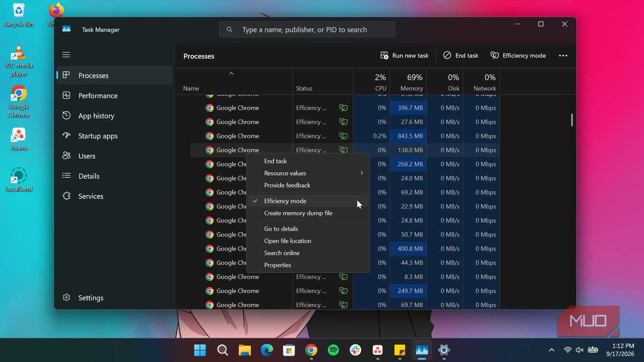Open Google Chrome desktop shortcut

(18, 101)
